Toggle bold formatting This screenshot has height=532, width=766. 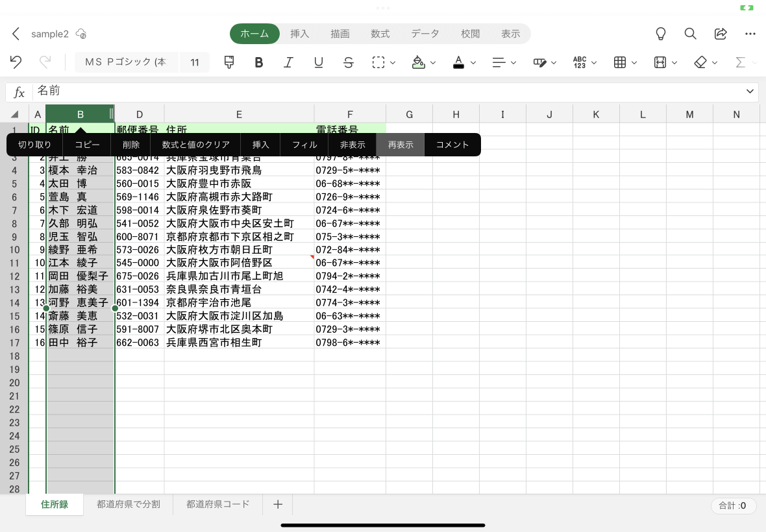click(x=259, y=62)
